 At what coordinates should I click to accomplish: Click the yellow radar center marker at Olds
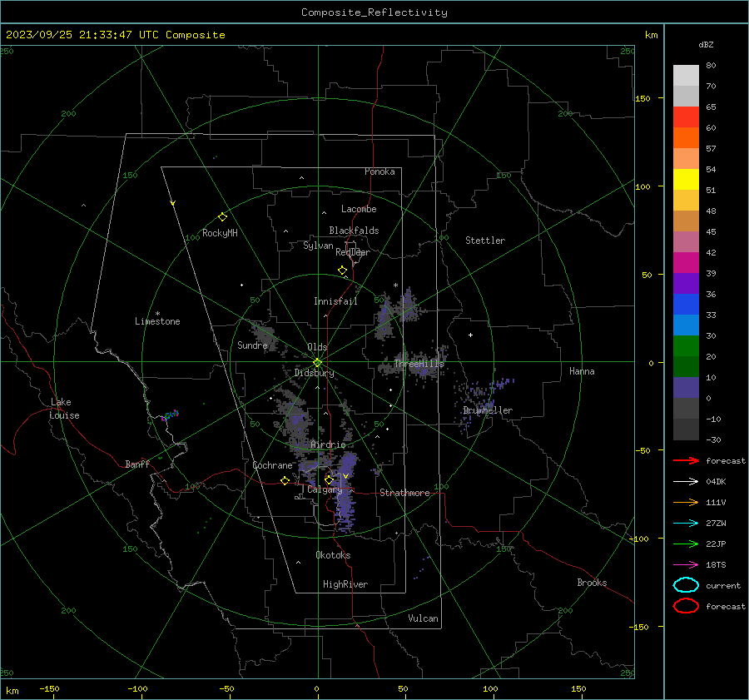[317, 363]
